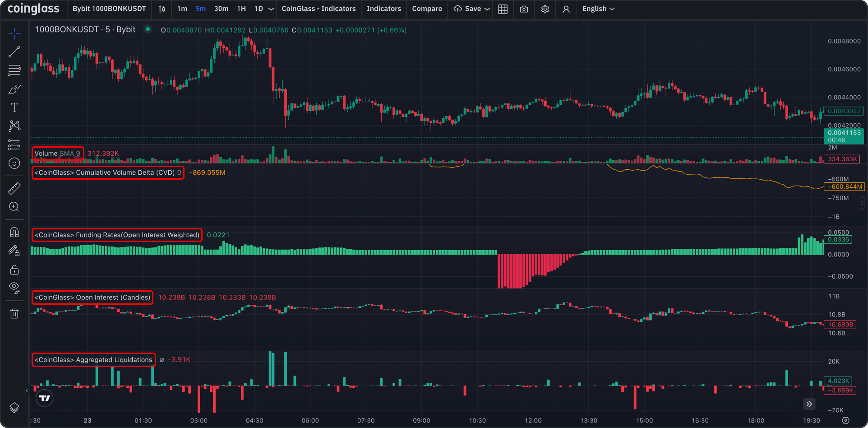Open the chart patterns tool
This screenshot has height=428, width=868.
click(x=14, y=126)
